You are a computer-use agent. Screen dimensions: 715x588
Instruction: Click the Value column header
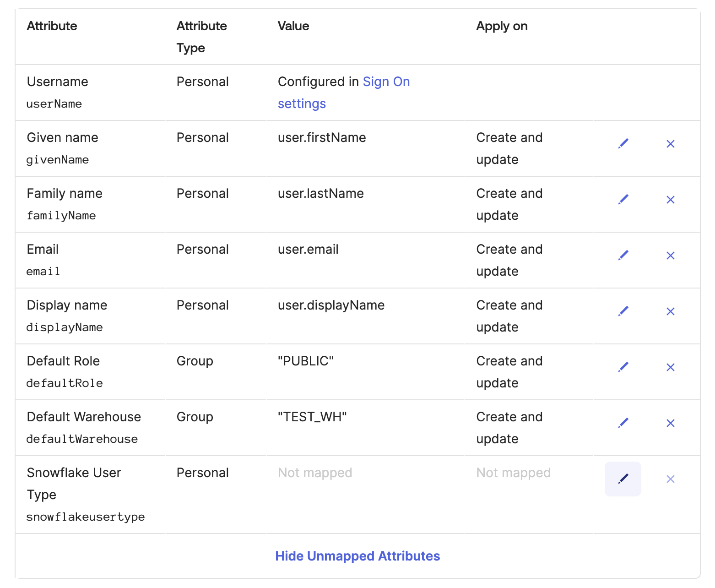tap(293, 26)
